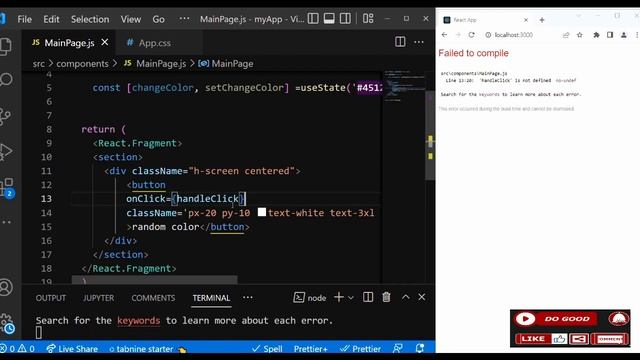This screenshot has height=360, width=640.
Task: Click the Prettier+ status item
Action: pyautogui.click(x=311, y=349)
